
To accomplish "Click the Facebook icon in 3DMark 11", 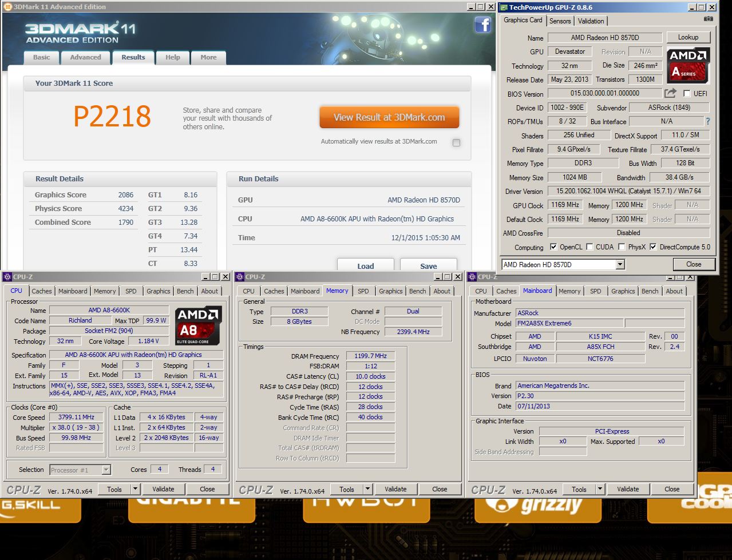I will tap(483, 25).
